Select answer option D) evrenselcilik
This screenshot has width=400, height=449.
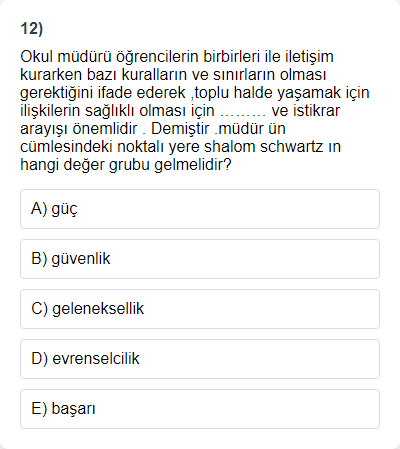200,359
